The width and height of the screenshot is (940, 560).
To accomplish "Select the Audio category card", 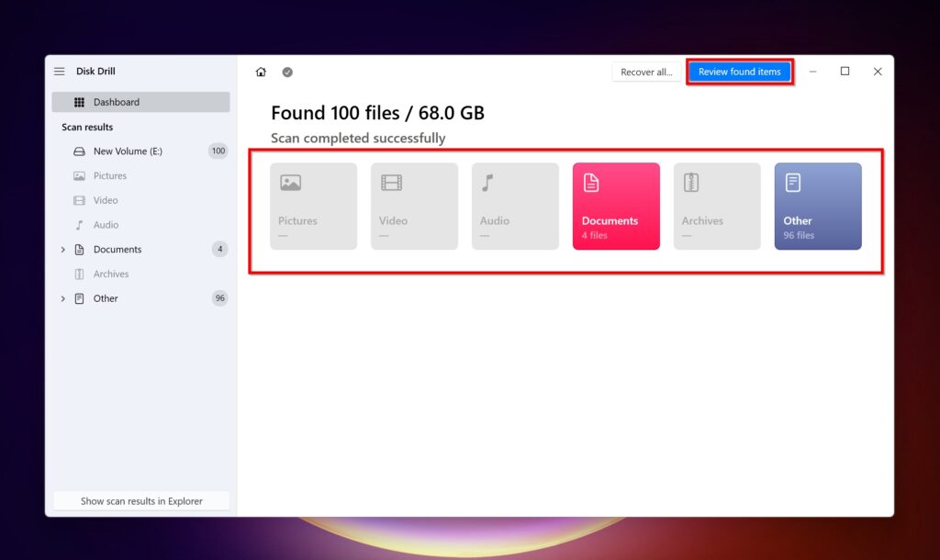I will click(x=515, y=206).
